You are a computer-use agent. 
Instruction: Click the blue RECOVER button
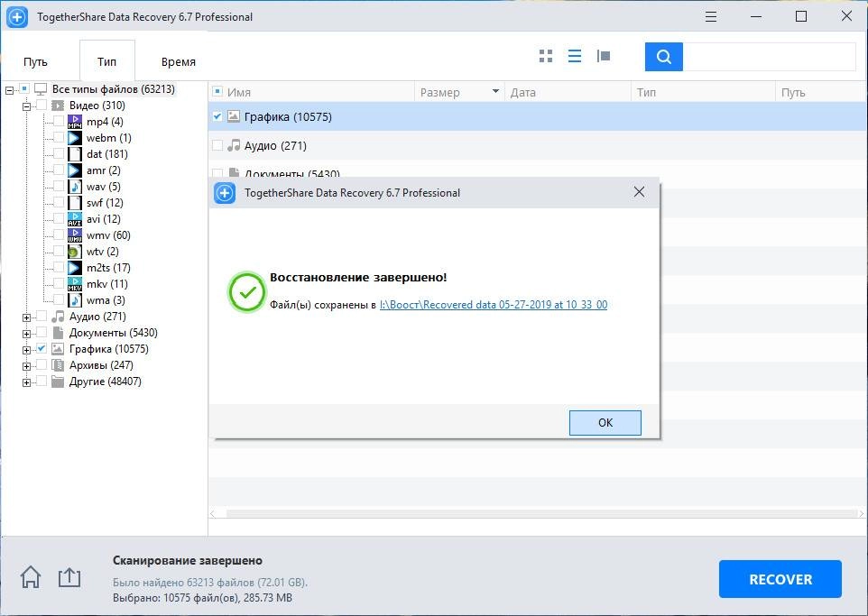[780, 579]
